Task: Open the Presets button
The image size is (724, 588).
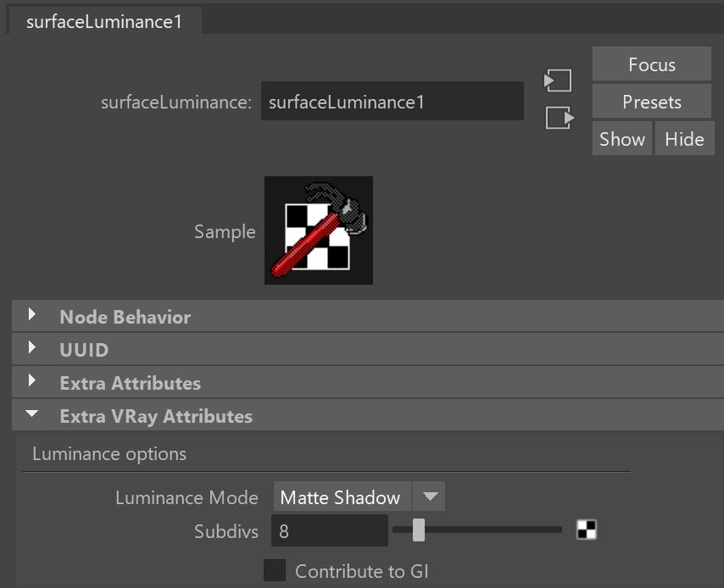Action: (x=651, y=101)
